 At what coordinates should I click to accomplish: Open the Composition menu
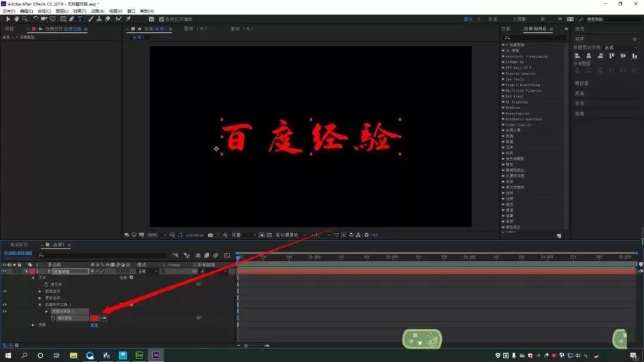(44, 11)
